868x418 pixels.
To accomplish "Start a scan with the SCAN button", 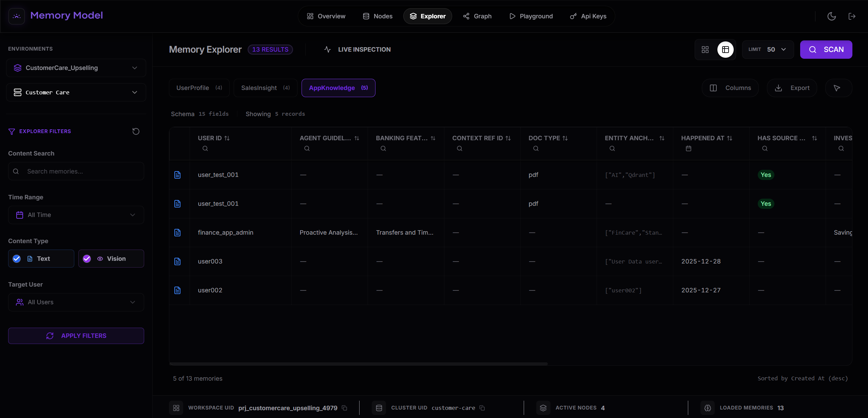I will (x=826, y=49).
